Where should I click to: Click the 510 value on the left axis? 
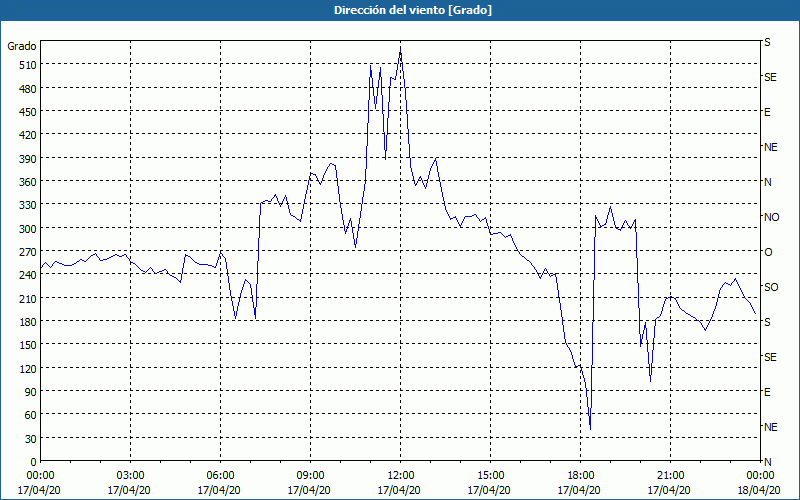(x=28, y=65)
